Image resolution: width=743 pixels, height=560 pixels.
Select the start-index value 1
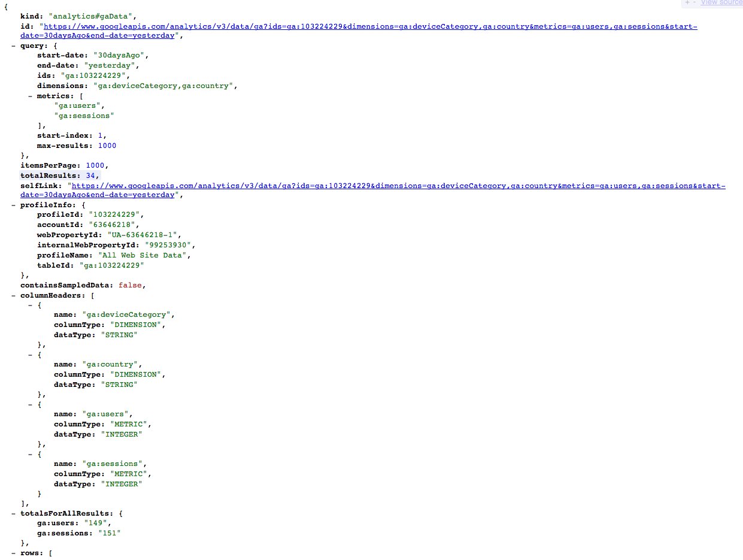click(100, 135)
